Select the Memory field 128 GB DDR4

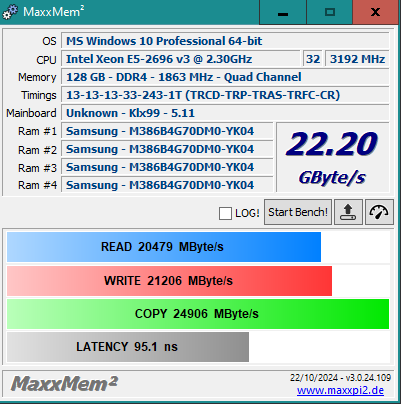click(225, 77)
